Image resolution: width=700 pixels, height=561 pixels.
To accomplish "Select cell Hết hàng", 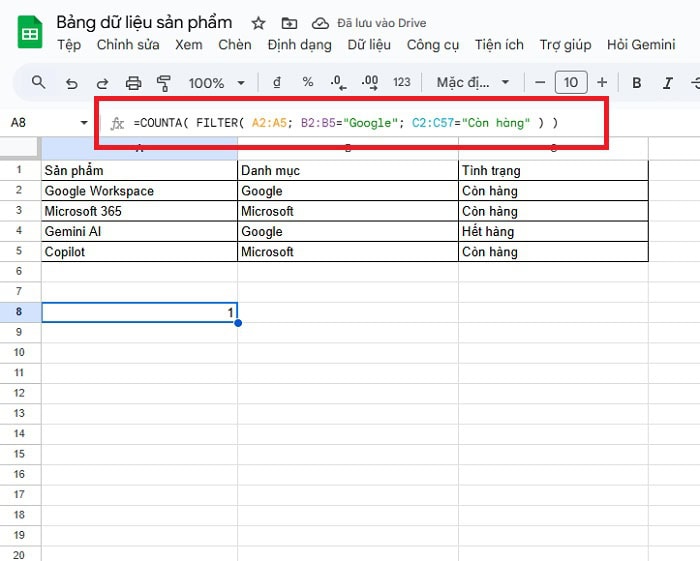I will pos(553,231).
